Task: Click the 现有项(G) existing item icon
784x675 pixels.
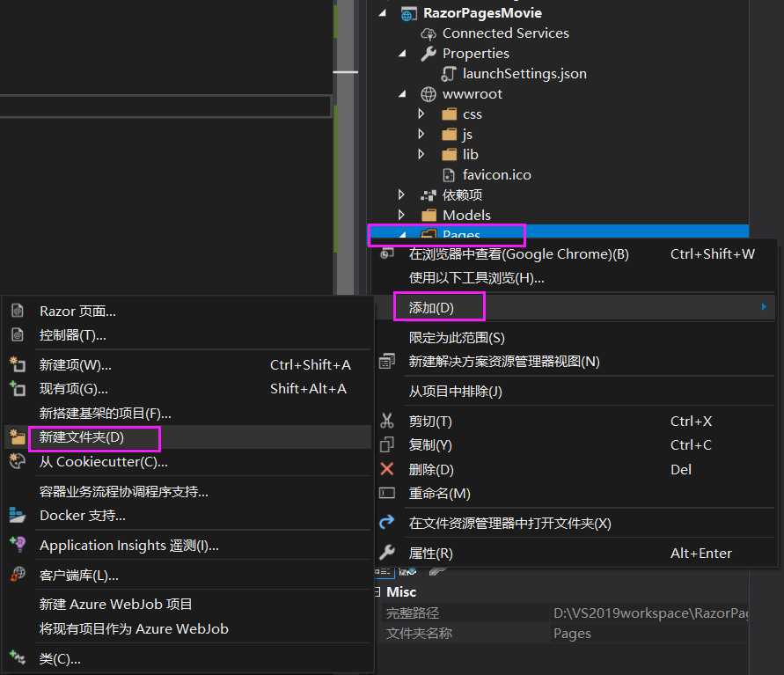Action: 18,388
